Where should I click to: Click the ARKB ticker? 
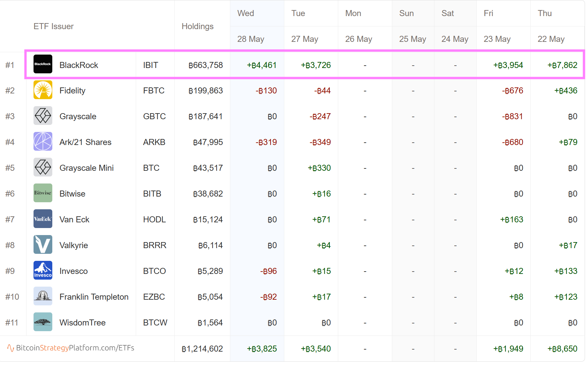tap(154, 142)
